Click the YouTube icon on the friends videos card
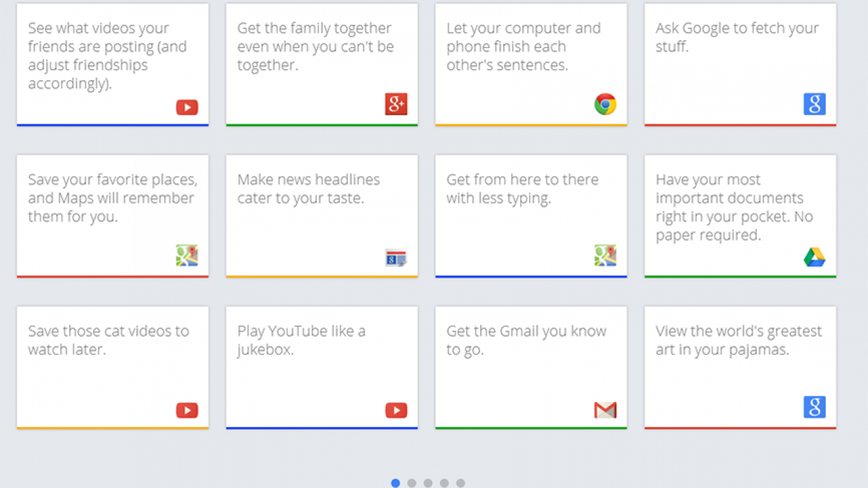Image resolution: width=868 pixels, height=488 pixels. (187, 107)
